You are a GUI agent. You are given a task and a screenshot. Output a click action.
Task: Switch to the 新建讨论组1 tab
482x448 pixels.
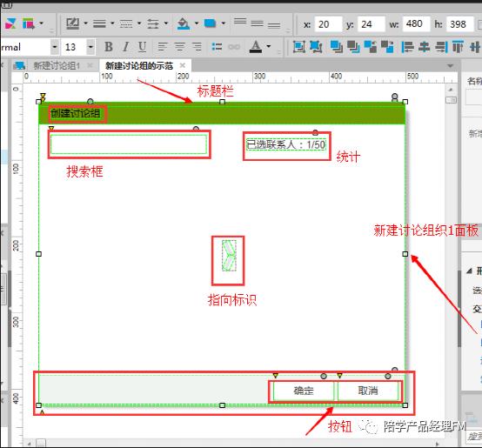coord(57,65)
